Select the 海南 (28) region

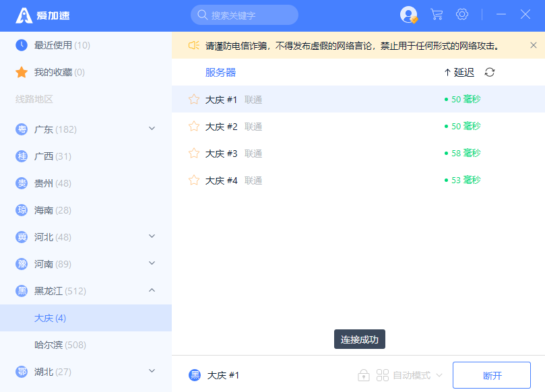click(86, 210)
